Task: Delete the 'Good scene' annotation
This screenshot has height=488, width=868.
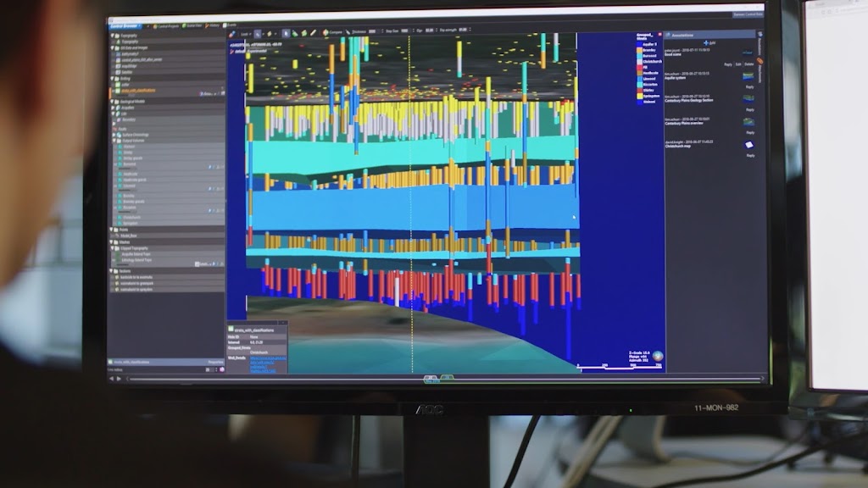Action: point(749,64)
